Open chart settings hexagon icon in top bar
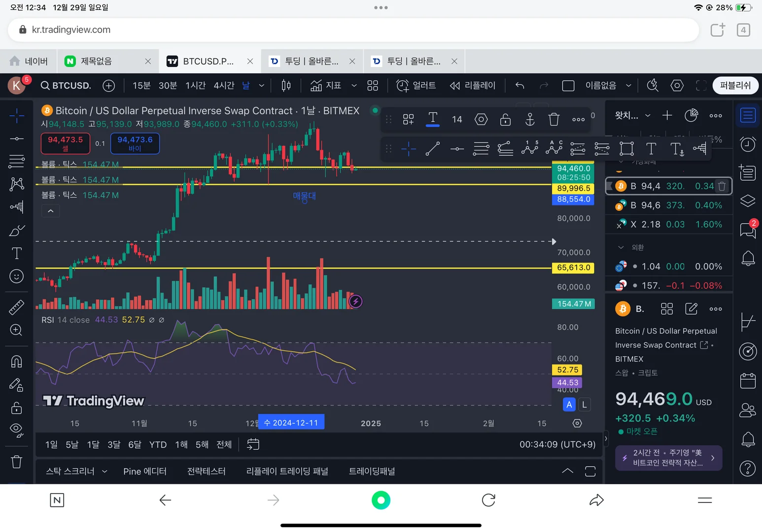Screen dimensions: 762x532 [677, 86]
